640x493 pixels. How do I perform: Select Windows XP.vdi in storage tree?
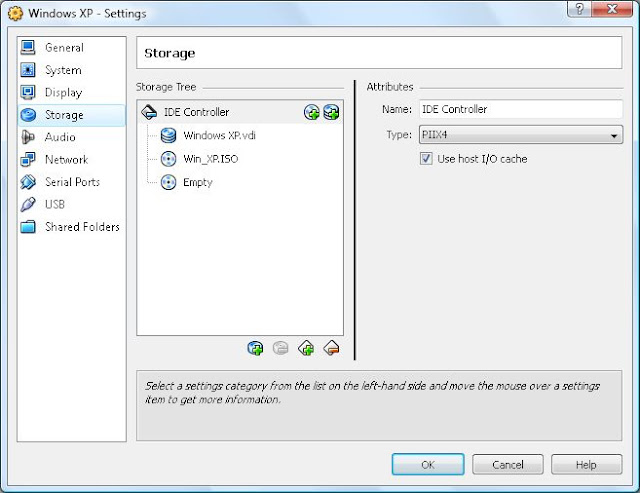point(219,135)
